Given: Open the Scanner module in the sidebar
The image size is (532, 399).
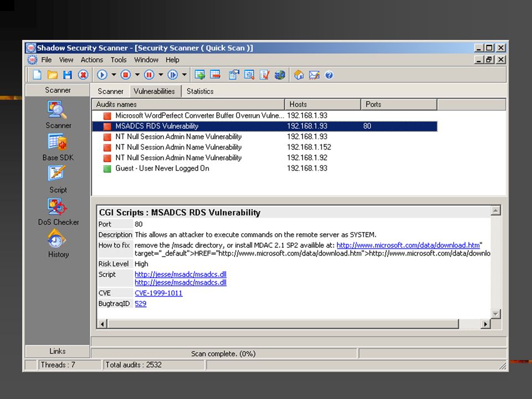Looking at the screenshot, I should pos(58,115).
